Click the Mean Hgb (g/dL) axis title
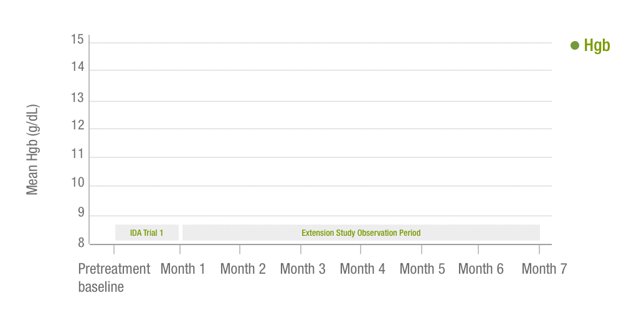644x326 pixels. point(32,150)
